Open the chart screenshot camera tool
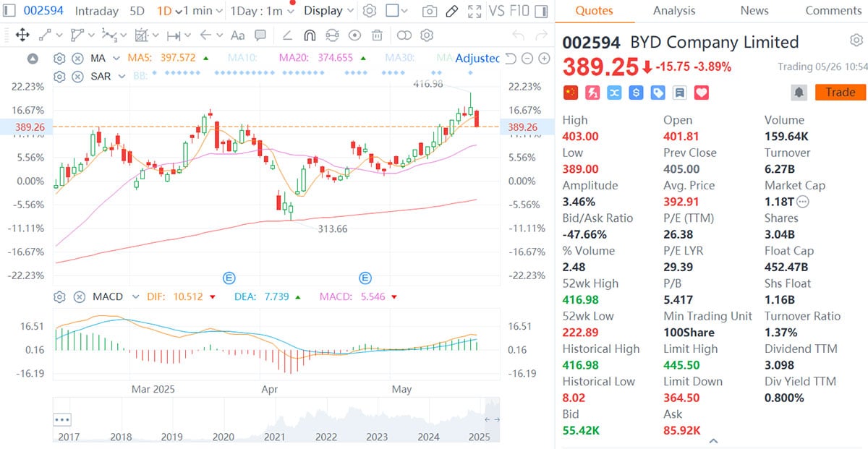This screenshot has height=449, width=868. pyautogui.click(x=429, y=11)
